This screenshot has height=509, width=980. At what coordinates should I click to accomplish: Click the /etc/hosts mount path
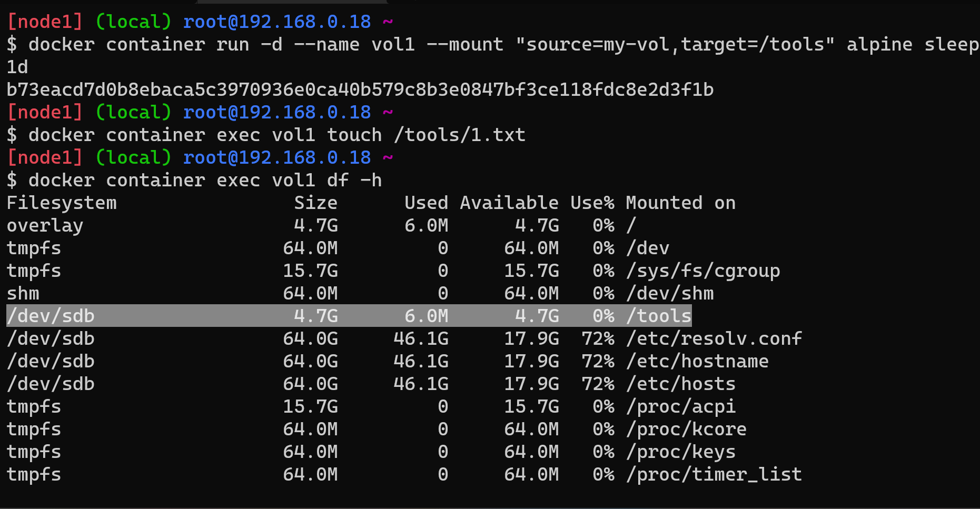(680, 384)
